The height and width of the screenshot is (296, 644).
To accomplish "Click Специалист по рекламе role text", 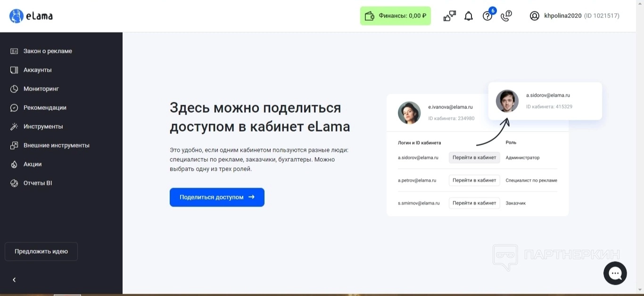I will (531, 180).
